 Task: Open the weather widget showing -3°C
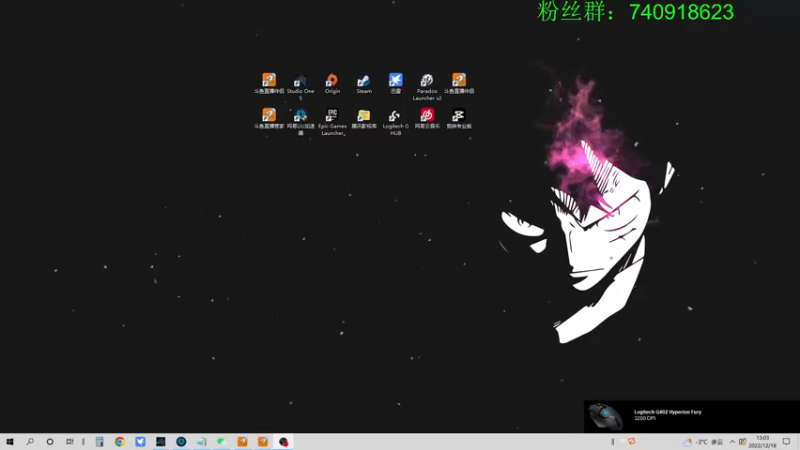702,442
